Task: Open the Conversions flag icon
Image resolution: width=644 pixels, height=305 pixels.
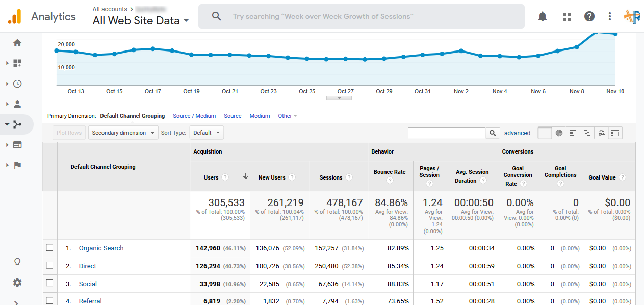Action: click(x=17, y=165)
